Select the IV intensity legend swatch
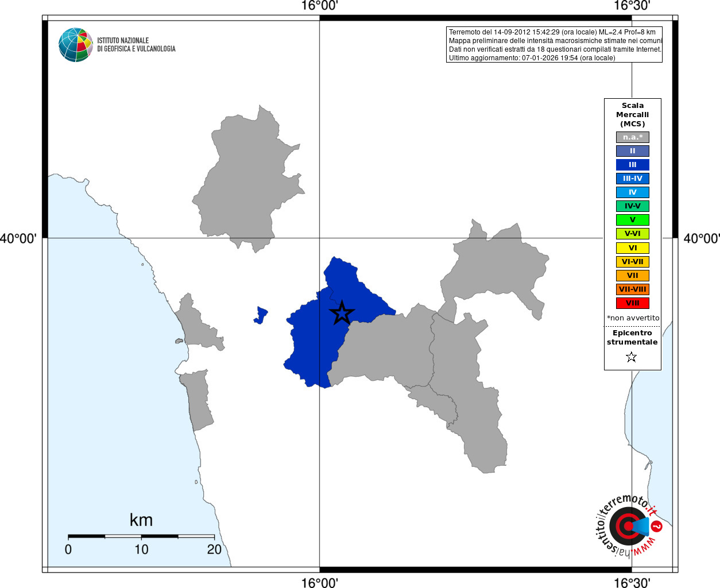 (633, 192)
